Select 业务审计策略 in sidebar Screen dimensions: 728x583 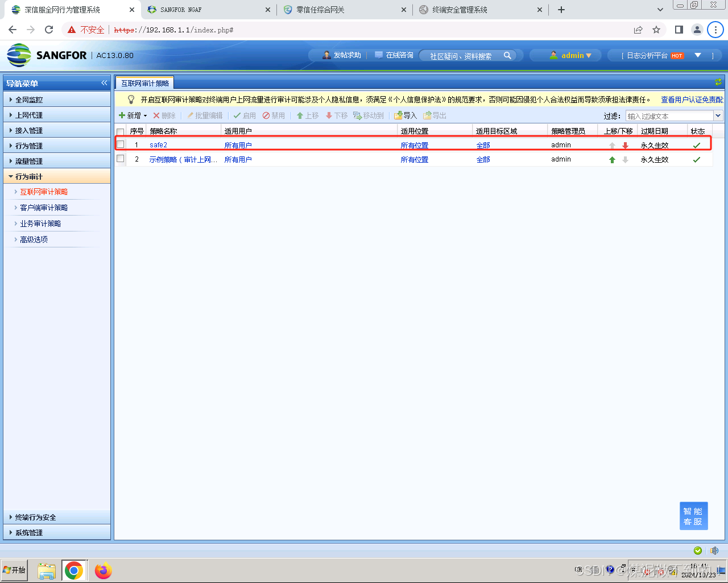tap(40, 224)
